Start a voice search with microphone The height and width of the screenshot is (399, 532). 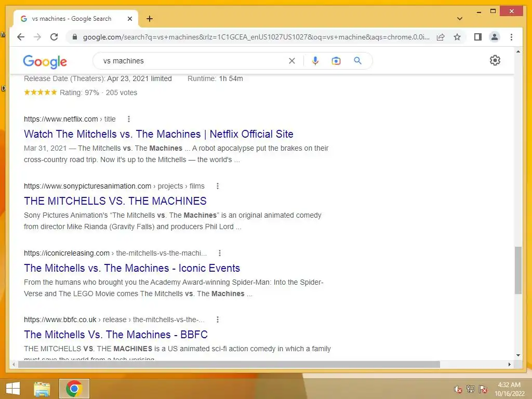[315, 61]
